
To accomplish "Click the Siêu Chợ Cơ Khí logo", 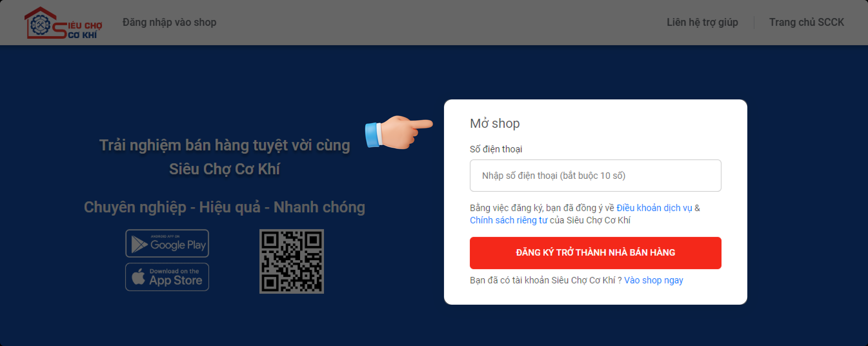I will click(x=63, y=23).
